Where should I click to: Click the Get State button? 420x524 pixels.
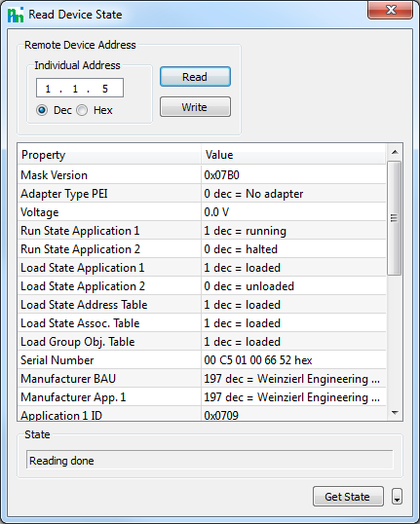[348, 497]
